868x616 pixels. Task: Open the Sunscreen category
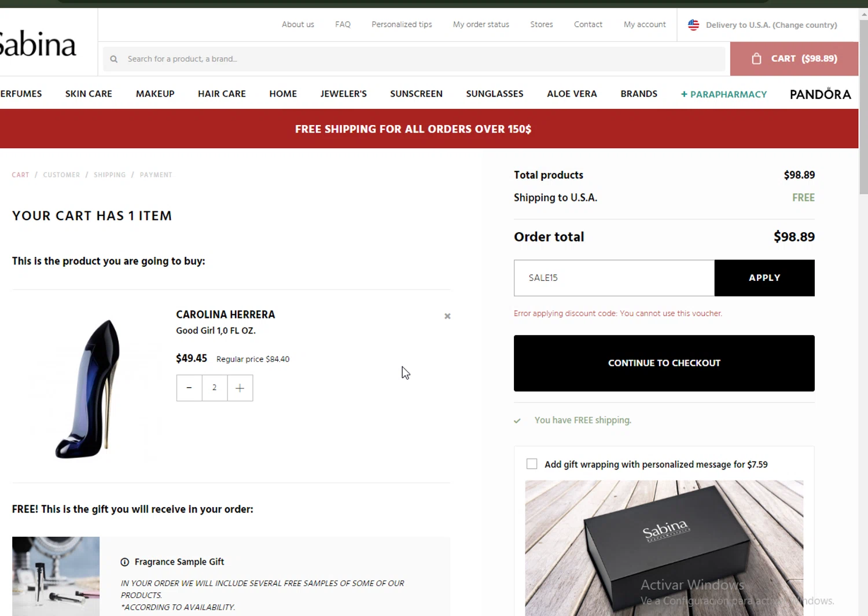click(x=416, y=94)
